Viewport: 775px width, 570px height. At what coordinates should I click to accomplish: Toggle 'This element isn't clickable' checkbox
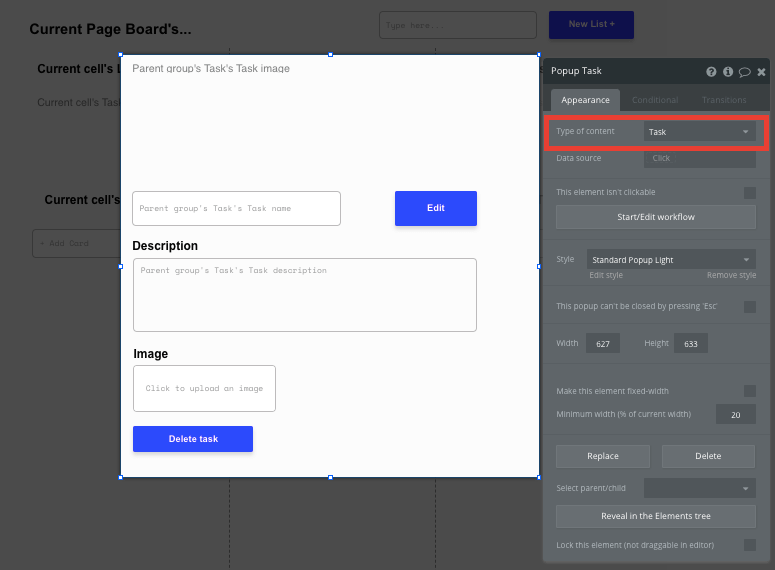[750, 192]
